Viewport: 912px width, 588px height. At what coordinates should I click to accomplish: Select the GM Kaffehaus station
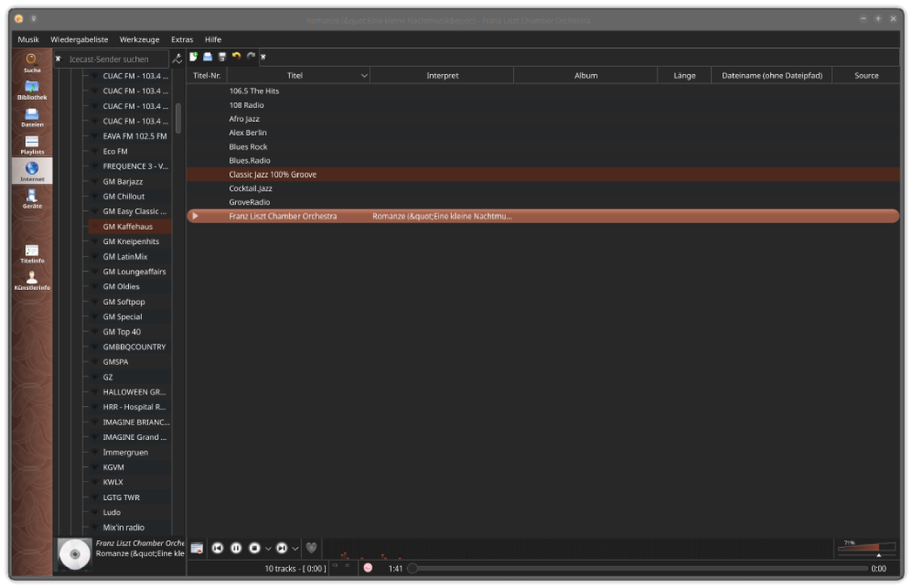[x=127, y=226]
